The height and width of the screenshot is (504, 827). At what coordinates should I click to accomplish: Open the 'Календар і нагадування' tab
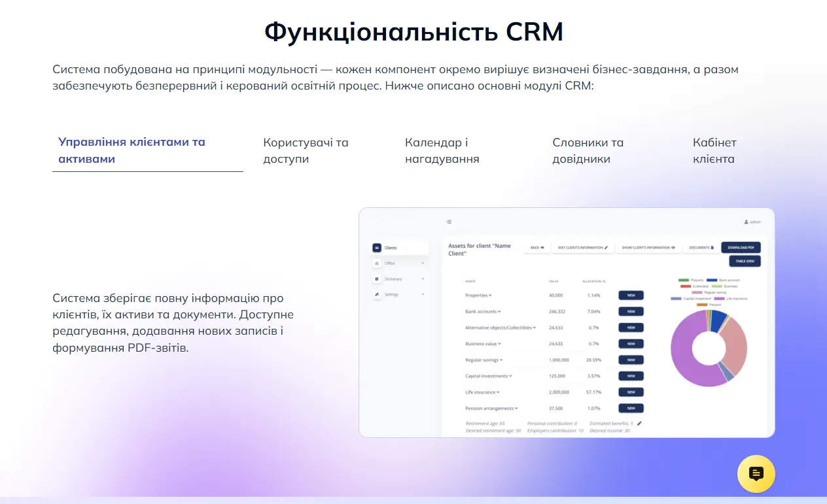point(442,150)
